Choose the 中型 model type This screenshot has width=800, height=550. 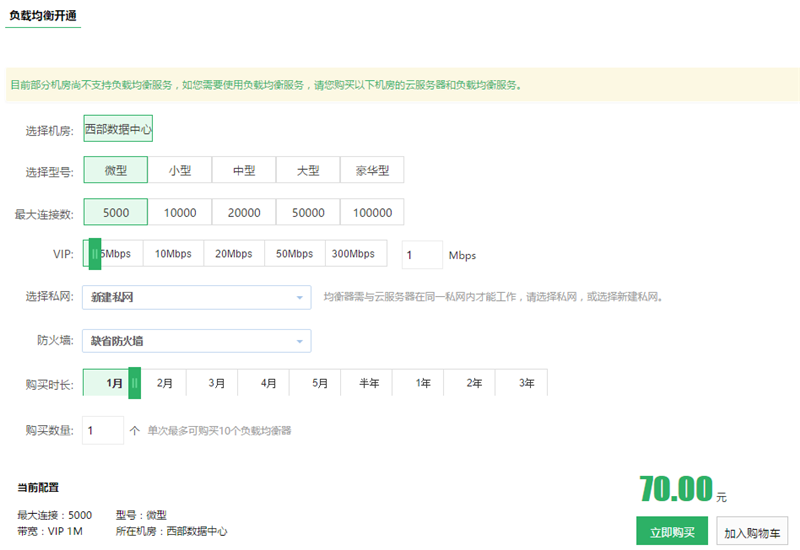click(244, 170)
